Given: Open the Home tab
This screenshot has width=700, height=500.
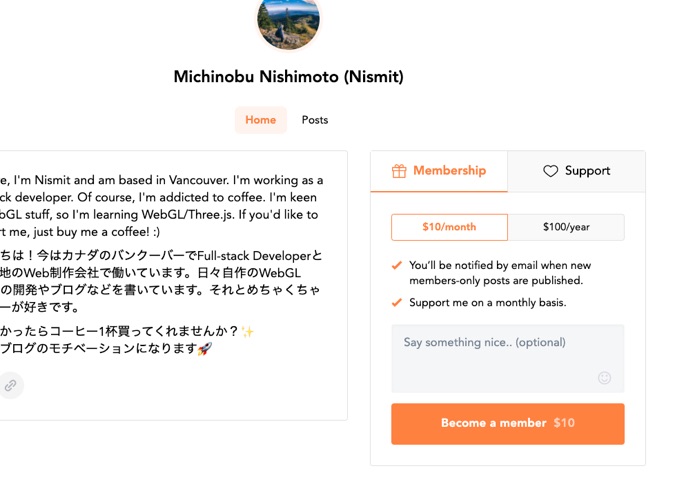Looking at the screenshot, I should (260, 120).
